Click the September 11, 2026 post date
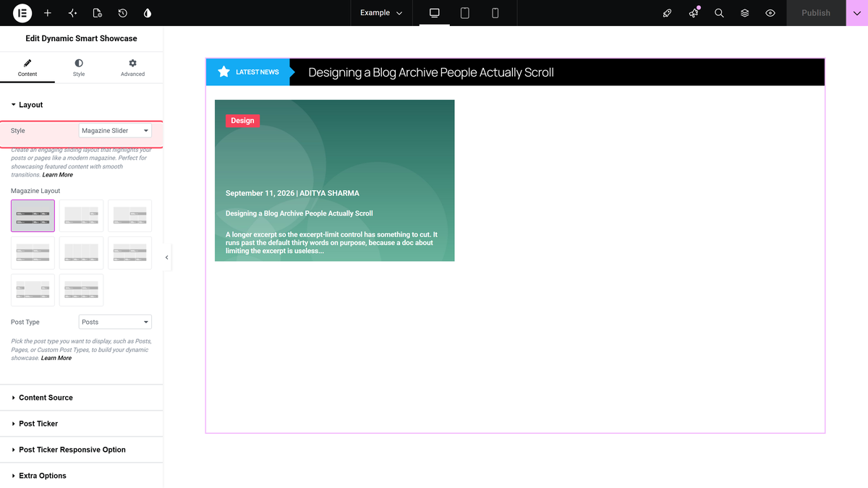Viewport: 868px width, 488px height. click(x=260, y=193)
